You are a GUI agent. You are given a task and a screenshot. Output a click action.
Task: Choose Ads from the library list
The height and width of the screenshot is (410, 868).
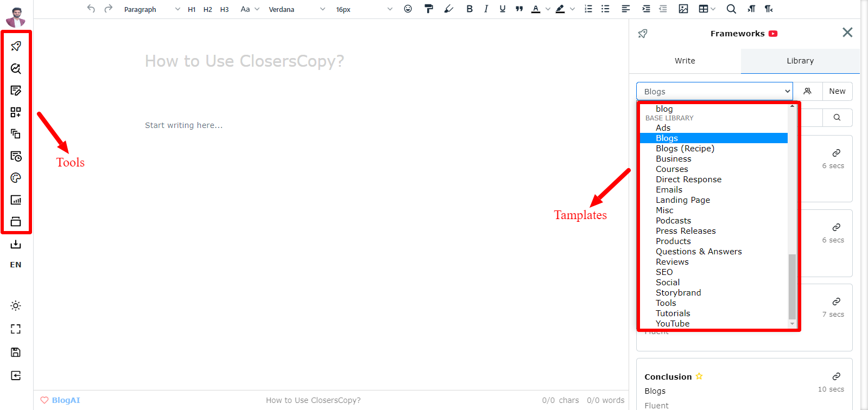[713, 128]
